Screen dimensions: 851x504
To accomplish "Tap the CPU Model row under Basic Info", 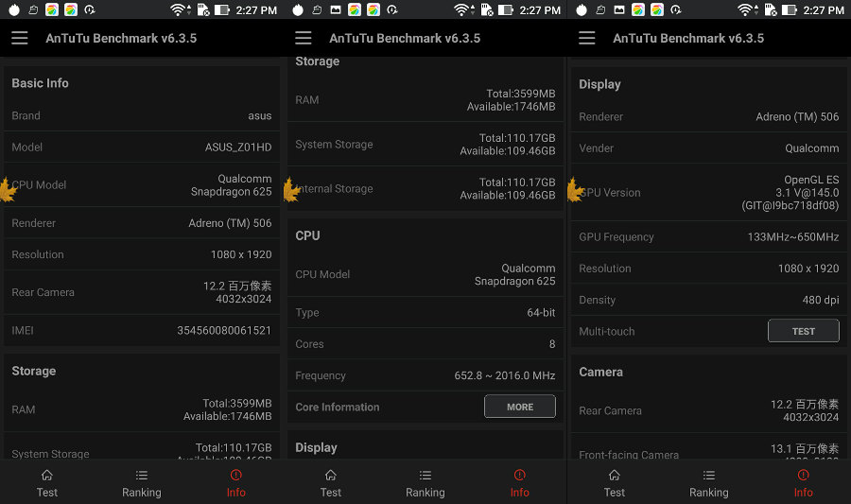I will click(x=142, y=185).
